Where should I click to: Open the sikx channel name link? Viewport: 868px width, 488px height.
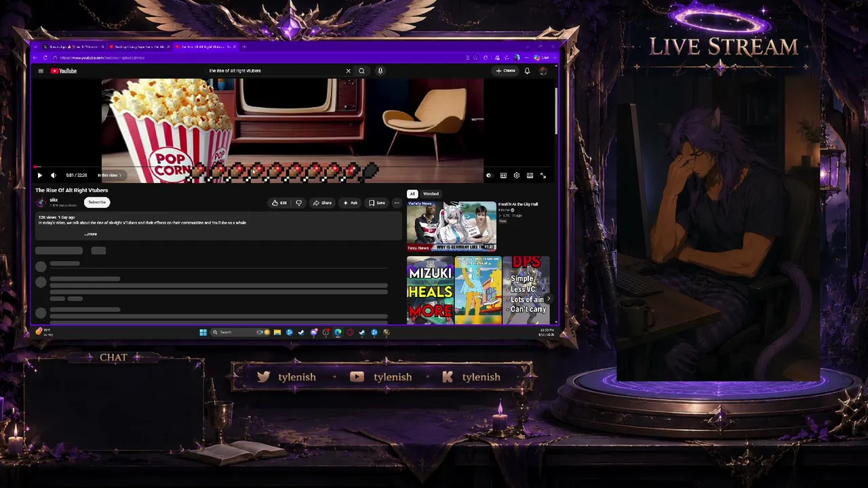(x=54, y=200)
